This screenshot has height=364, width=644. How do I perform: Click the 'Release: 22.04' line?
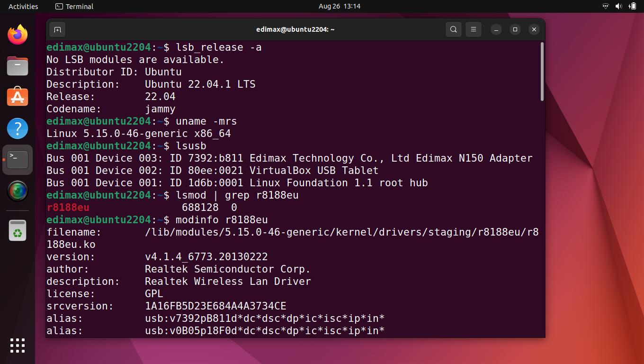111,97
